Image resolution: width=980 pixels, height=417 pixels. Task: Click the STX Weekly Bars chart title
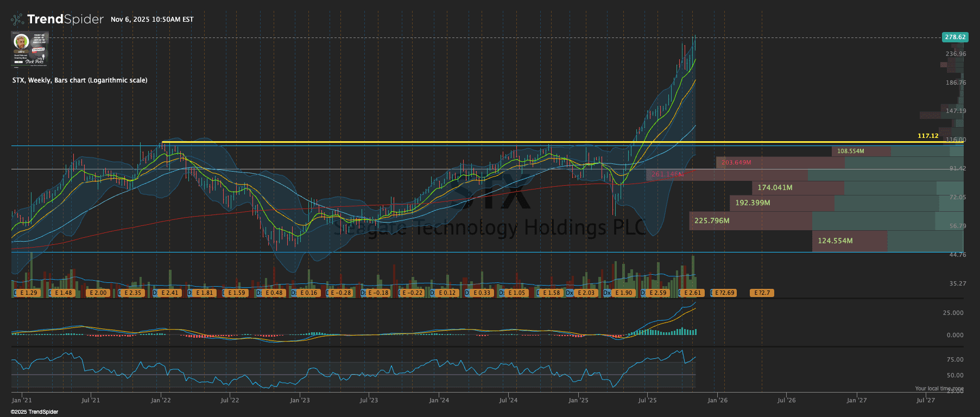80,80
